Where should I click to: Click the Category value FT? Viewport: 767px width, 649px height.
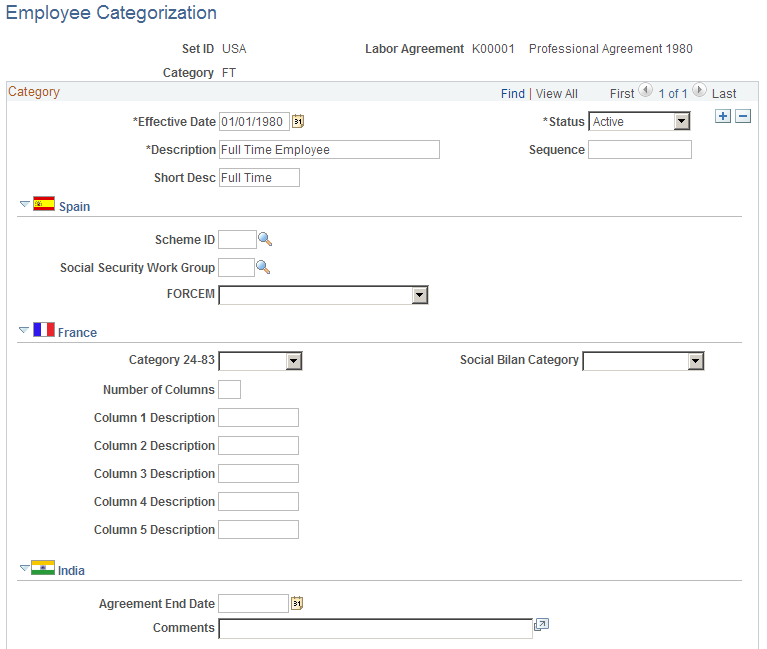[228, 73]
